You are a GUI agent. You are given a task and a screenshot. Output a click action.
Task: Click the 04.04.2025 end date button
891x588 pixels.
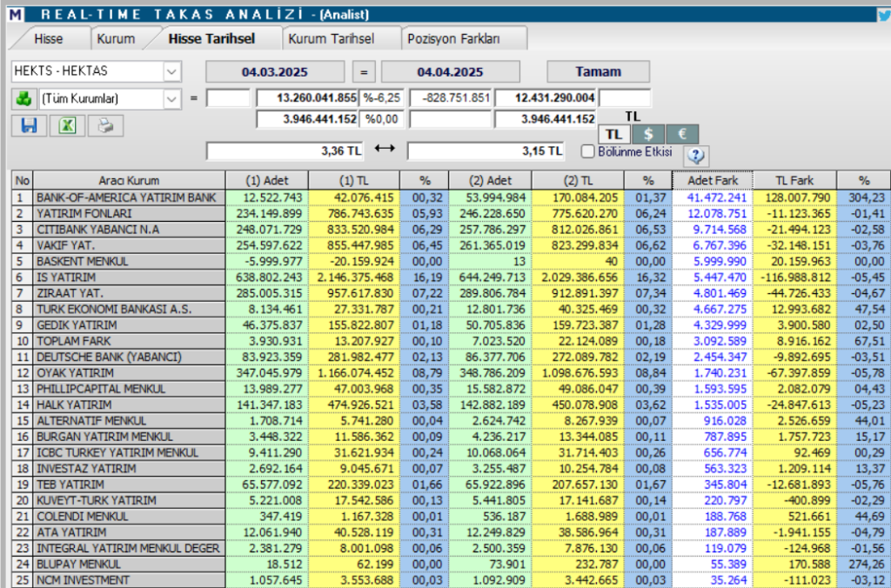tap(450, 71)
